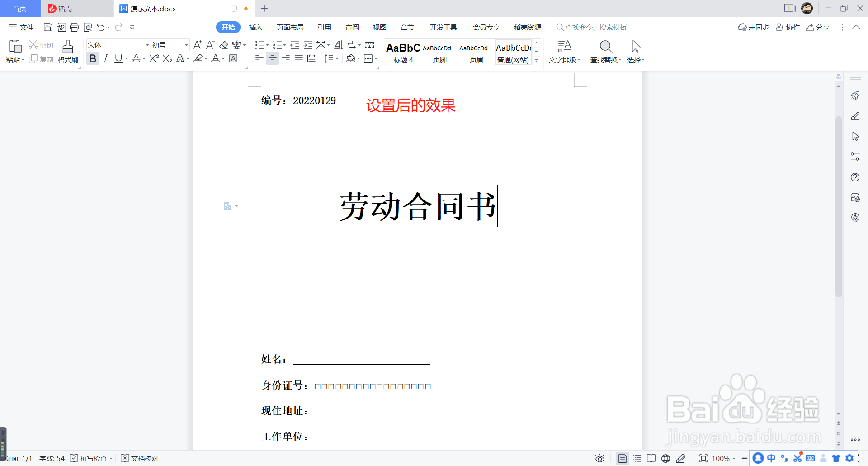Click the Cut (剪切) scissors icon
The image size is (868, 466).
point(33,45)
